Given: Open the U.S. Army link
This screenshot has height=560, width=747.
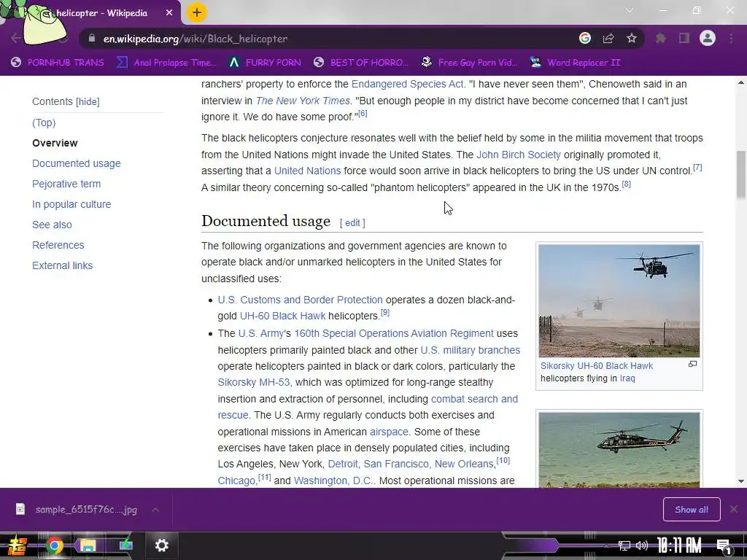Looking at the screenshot, I should point(260,334).
